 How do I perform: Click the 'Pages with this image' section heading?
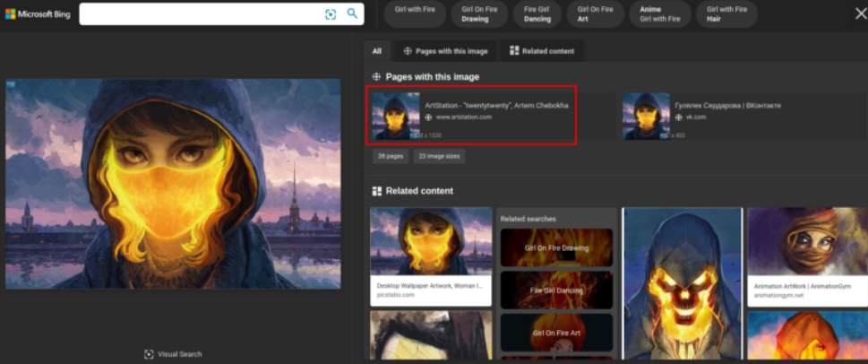pos(433,77)
